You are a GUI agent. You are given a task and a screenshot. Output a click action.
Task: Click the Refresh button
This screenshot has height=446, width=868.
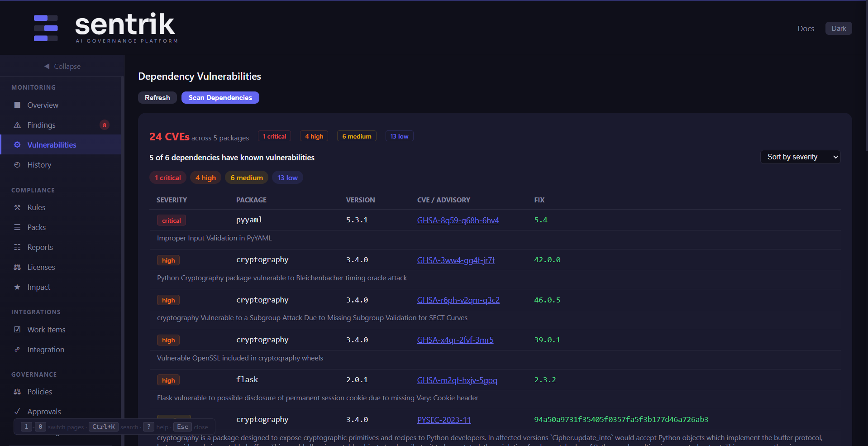tap(157, 97)
